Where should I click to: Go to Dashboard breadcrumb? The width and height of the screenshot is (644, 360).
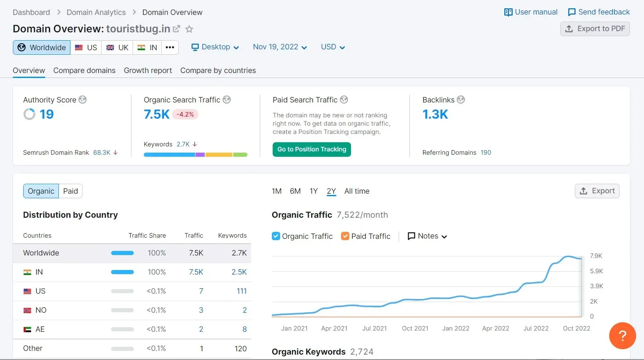coord(31,12)
